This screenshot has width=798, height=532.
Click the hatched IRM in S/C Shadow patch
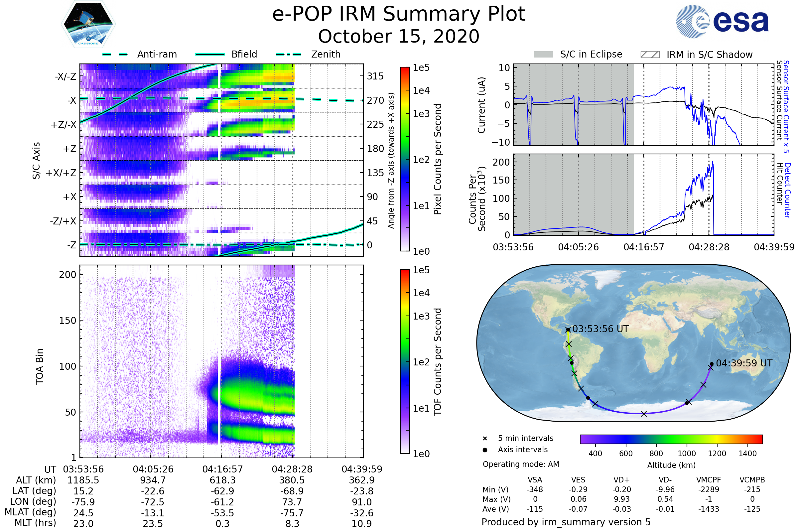(x=650, y=55)
